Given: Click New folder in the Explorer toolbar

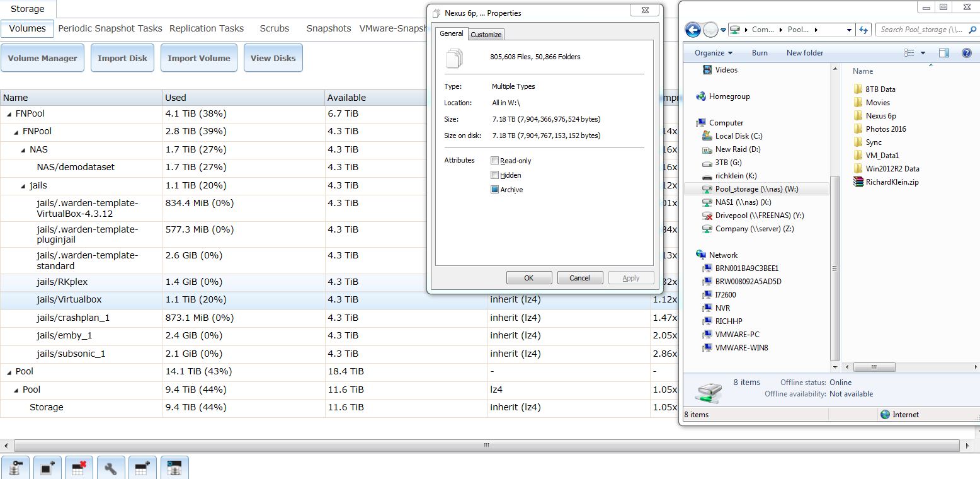Looking at the screenshot, I should (x=805, y=53).
